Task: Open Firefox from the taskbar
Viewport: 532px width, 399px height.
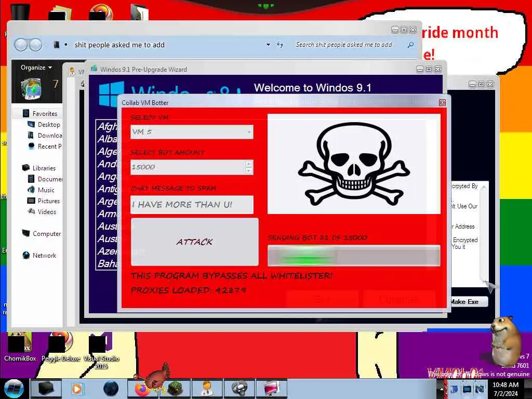Action: (x=142, y=389)
